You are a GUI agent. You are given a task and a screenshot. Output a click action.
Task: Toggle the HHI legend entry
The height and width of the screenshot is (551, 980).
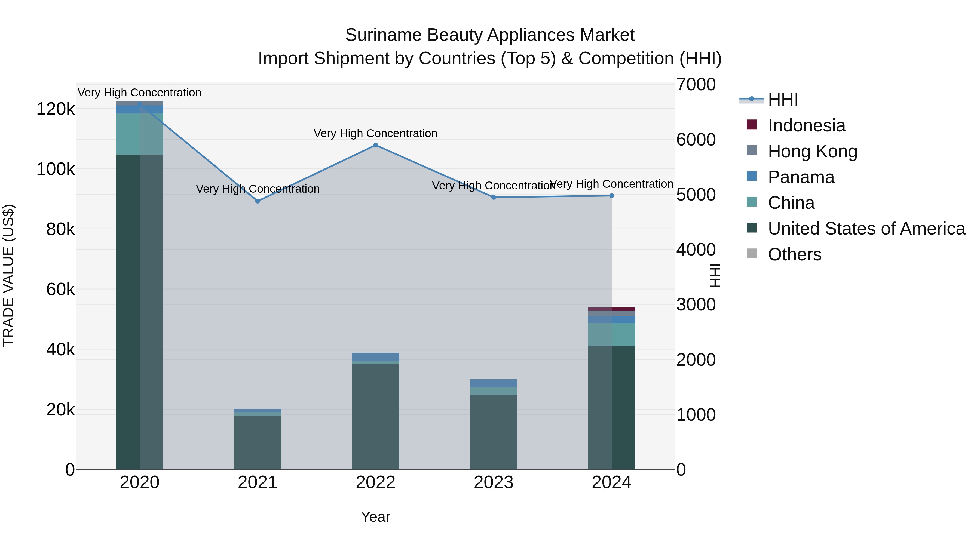point(768,100)
